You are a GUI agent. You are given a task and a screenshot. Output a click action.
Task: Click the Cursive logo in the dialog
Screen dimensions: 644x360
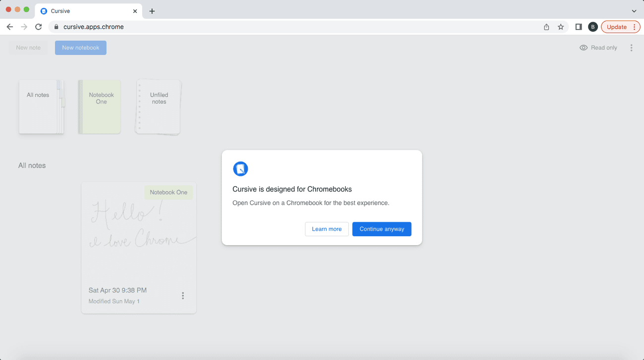click(240, 168)
